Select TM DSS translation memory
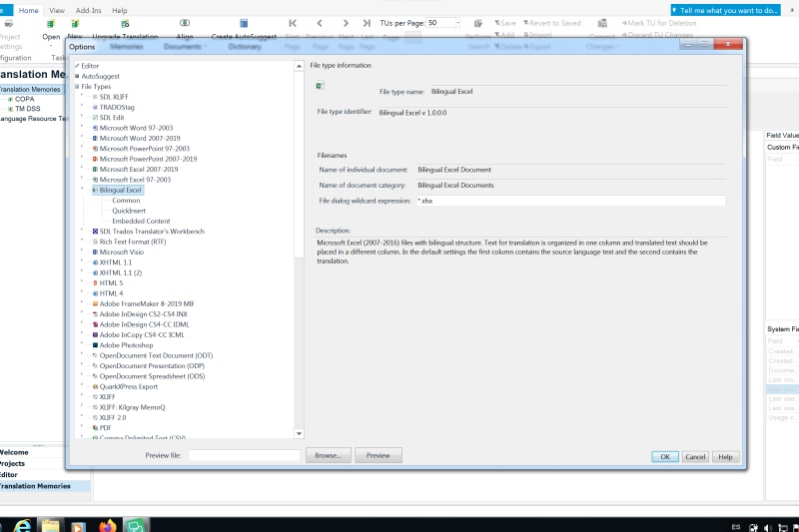Screen dimensions: 799x532 [x=28, y=109]
